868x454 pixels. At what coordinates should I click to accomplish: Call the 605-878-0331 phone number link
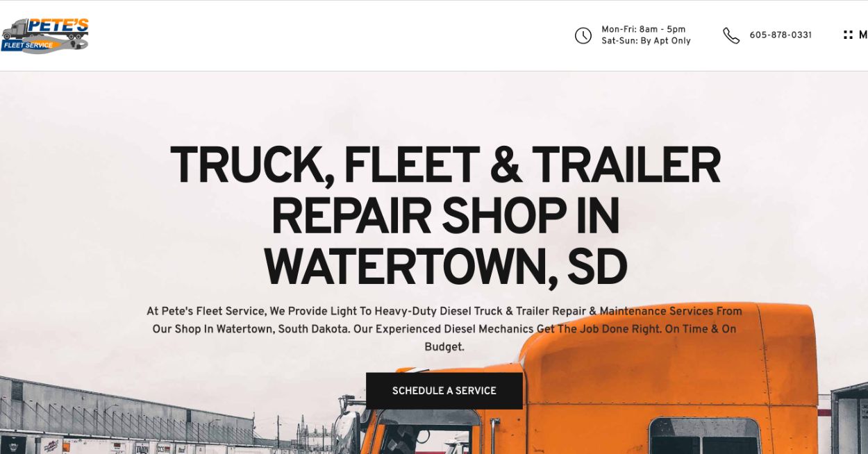click(781, 35)
